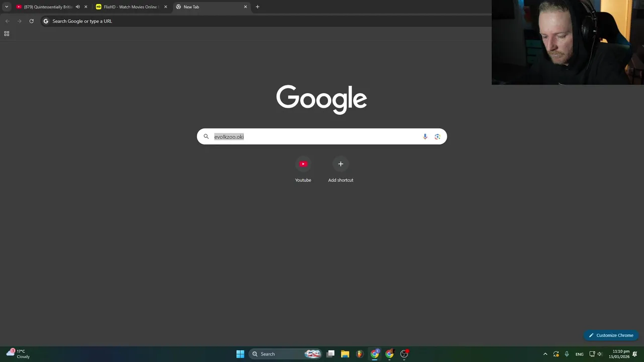Open File Explorer from taskbar
The width and height of the screenshot is (644, 362).
pos(345,354)
